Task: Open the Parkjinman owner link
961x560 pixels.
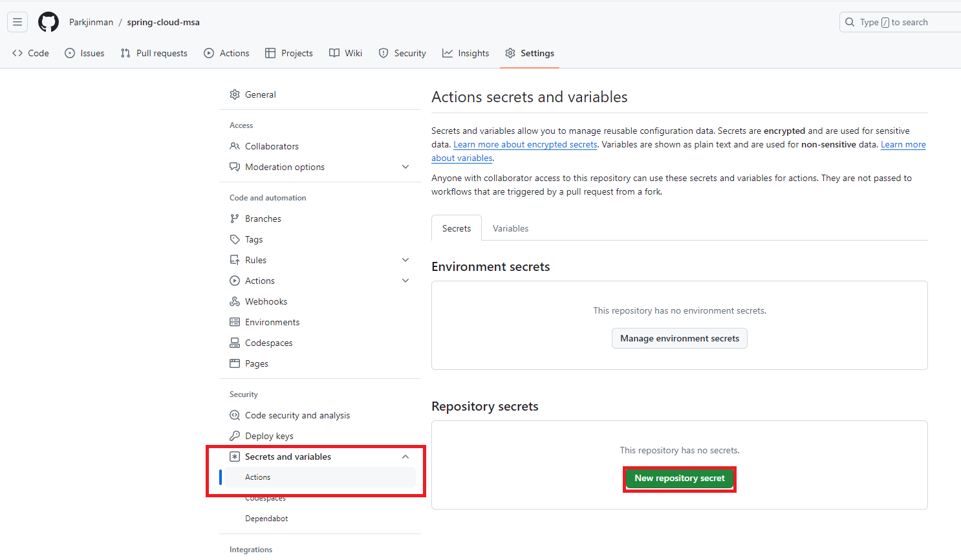Action: [x=91, y=22]
